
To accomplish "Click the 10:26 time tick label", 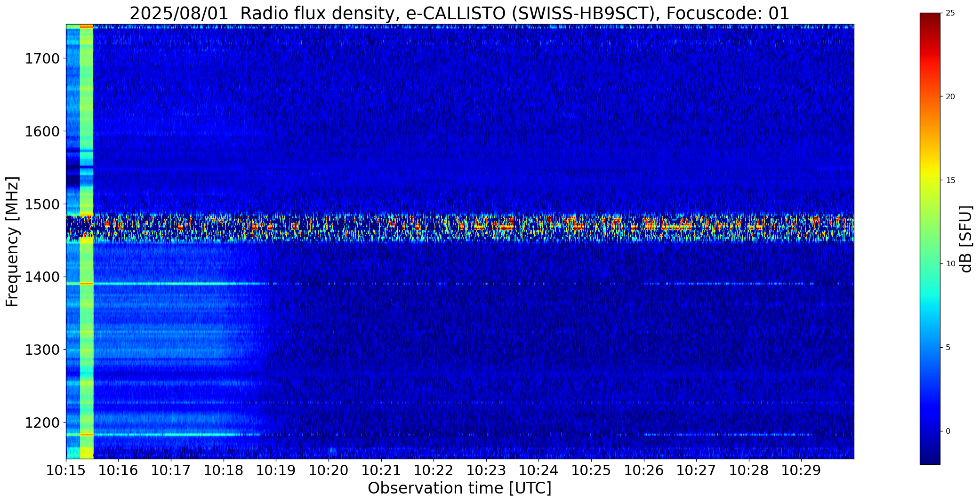I will 644,470.
